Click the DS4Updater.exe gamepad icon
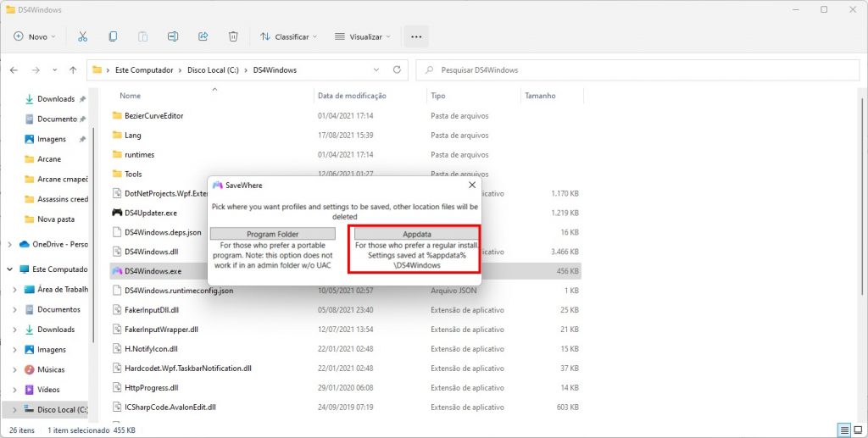The height and width of the screenshot is (438, 868). pos(117,213)
